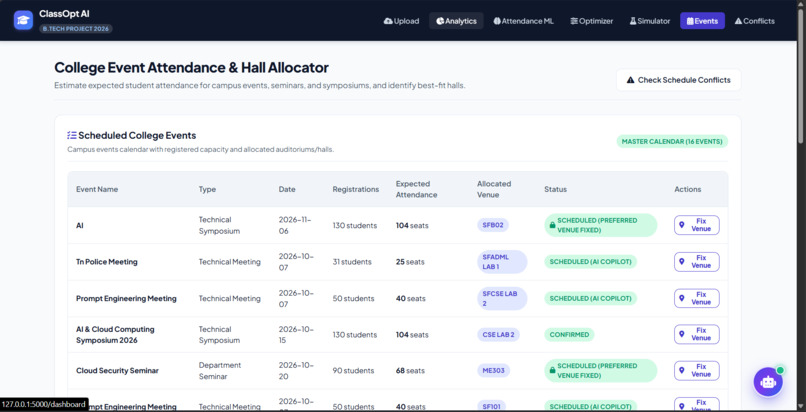806x412 pixels.
Task: Click the SFADML LAB 1 venue tag
Action: [x=502, y=262]
